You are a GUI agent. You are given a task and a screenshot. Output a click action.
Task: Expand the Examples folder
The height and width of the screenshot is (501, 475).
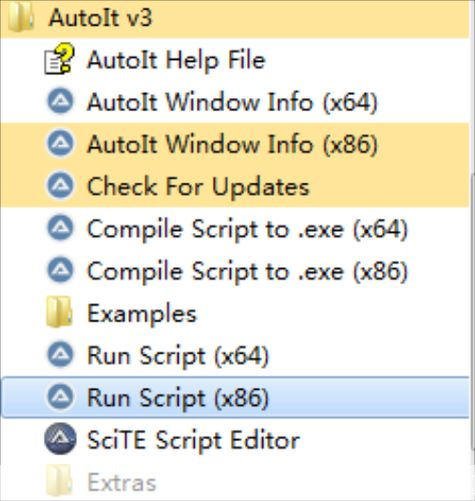pos(235,312)
